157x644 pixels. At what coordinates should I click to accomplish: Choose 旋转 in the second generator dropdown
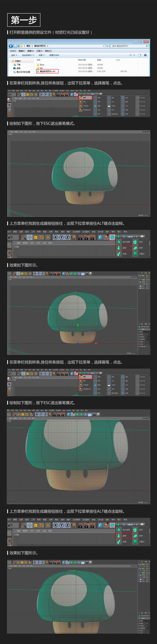[x=124, y=536]
